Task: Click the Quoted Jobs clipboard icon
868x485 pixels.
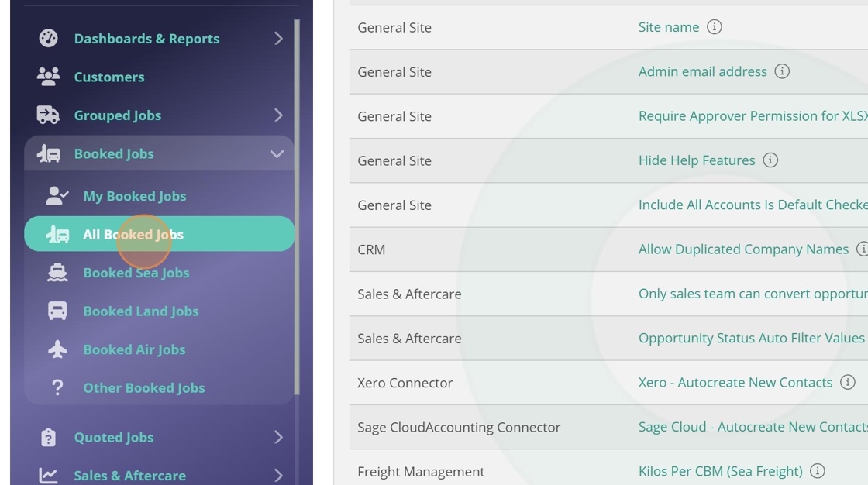Action: [x=48, y=438]
